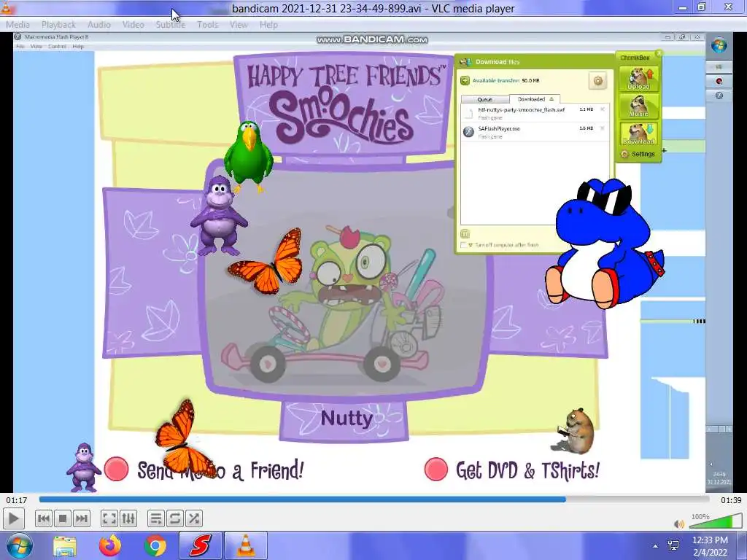Open the VLC Media menu
Image resolution: width=747 pixels, height=560 pixels.
coord(18,24)
